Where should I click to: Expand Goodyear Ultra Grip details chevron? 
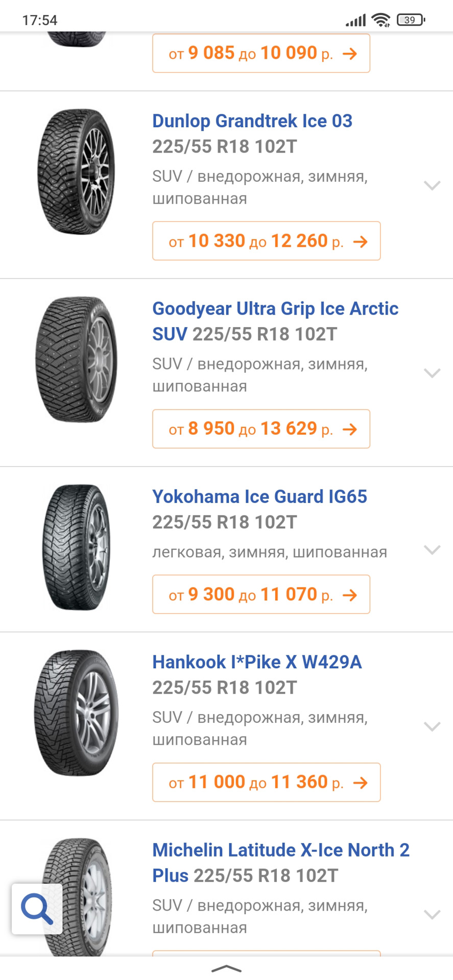click(x=432, y=374)
